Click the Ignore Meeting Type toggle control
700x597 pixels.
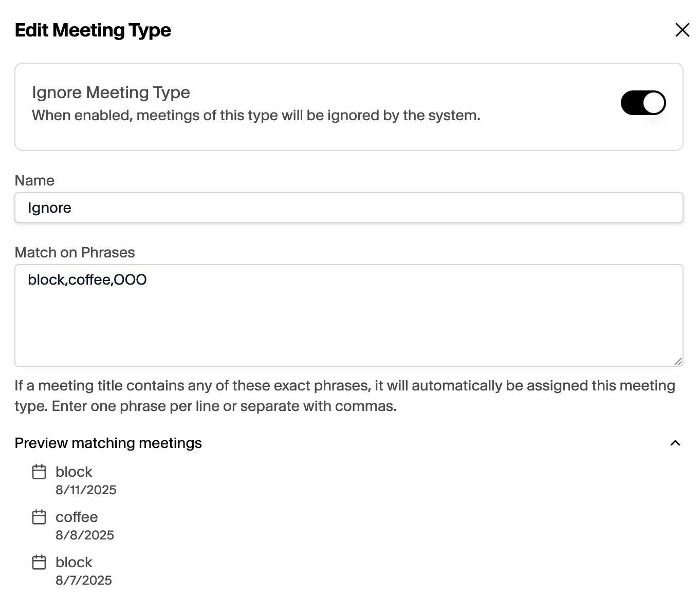tap(643, 103)
